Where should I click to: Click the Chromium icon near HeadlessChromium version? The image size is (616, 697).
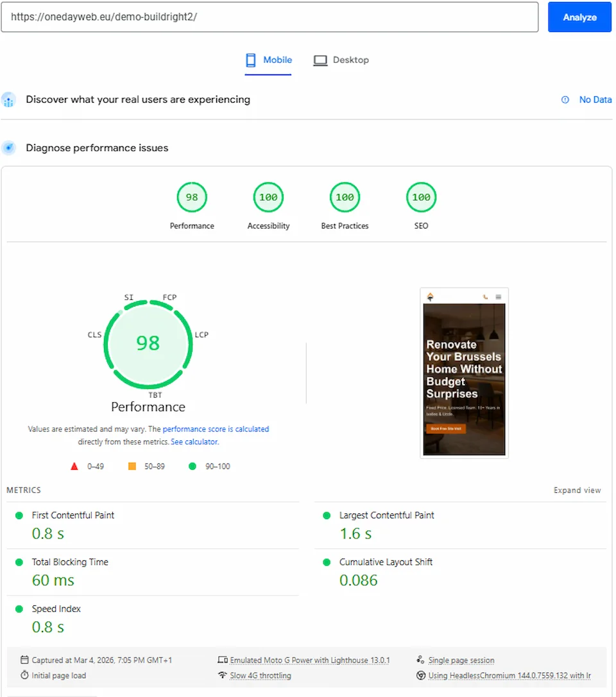(420, 674)
